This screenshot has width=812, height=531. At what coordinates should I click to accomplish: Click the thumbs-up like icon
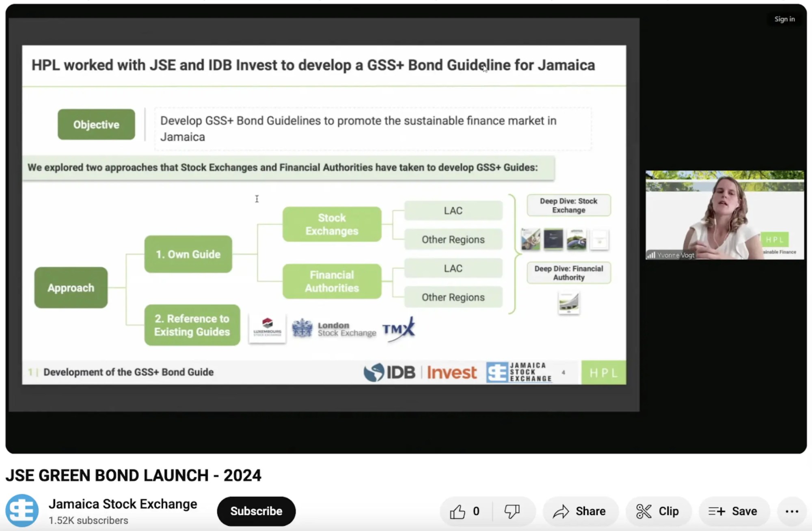click(x=458, y=512)
